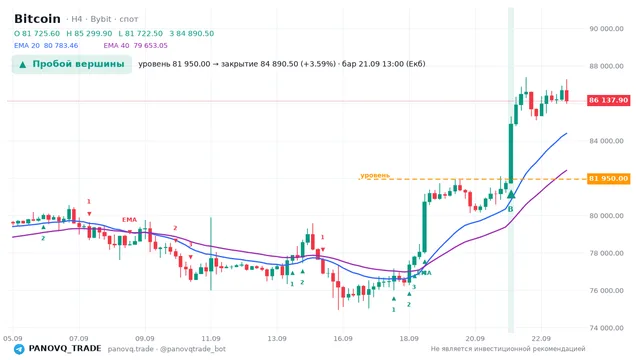Click the 05.09 date axis label
640x360 pixels.
pyautogui.click(x=13, y=339)
